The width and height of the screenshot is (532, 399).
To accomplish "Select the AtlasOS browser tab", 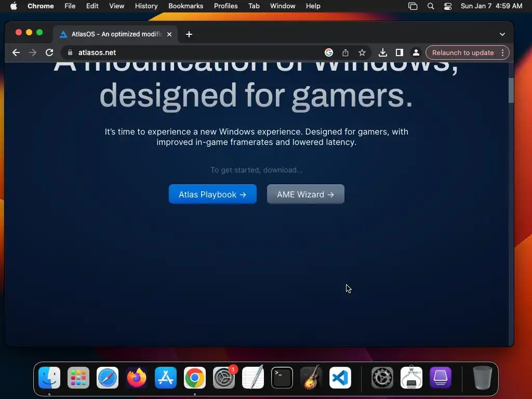I will [x=115, y=34].
